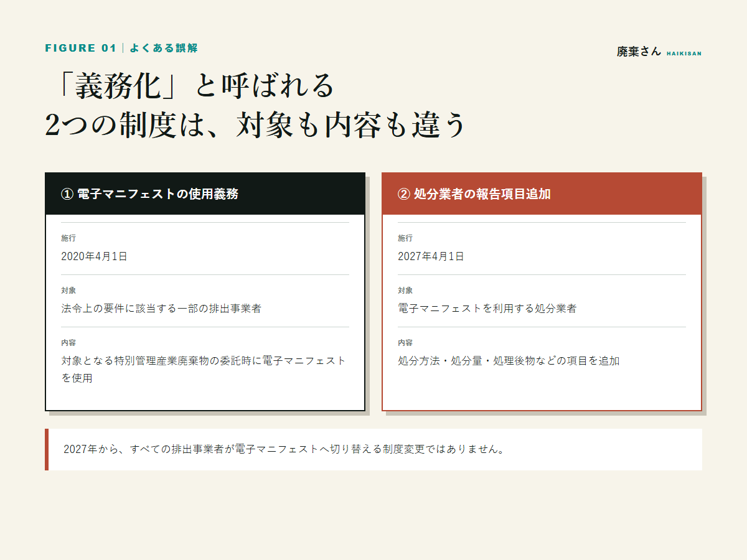Click the FIGURE 01 label
The height and width of the screenshot is (560, 747).
[81, 48]
